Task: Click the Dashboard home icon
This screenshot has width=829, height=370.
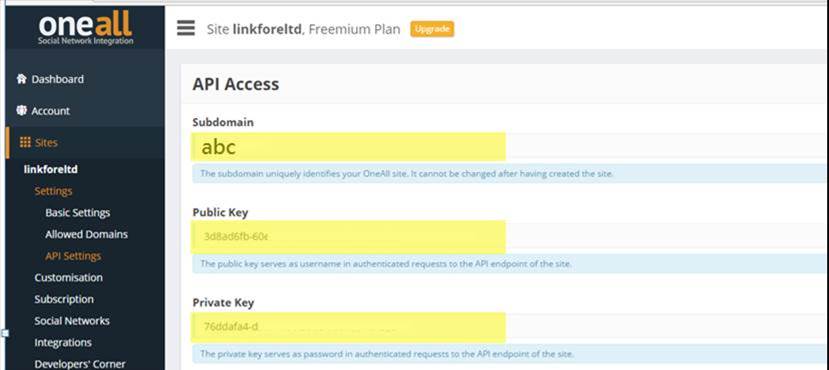Action: point(22,79)
